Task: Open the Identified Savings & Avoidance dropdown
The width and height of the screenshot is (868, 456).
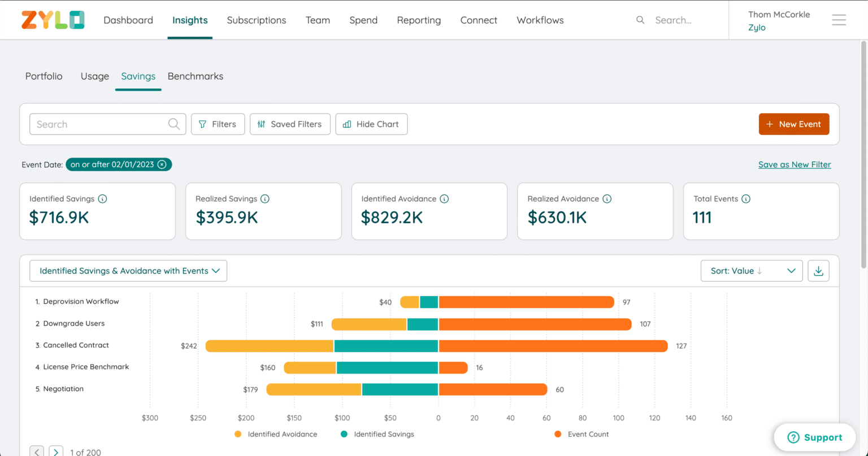Action: coord(128,271)
